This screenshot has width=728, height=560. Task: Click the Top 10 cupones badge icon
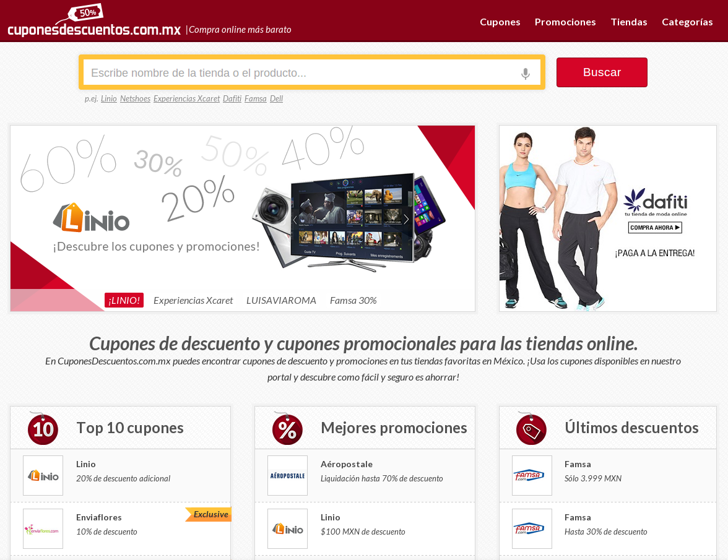coord(43,429)
